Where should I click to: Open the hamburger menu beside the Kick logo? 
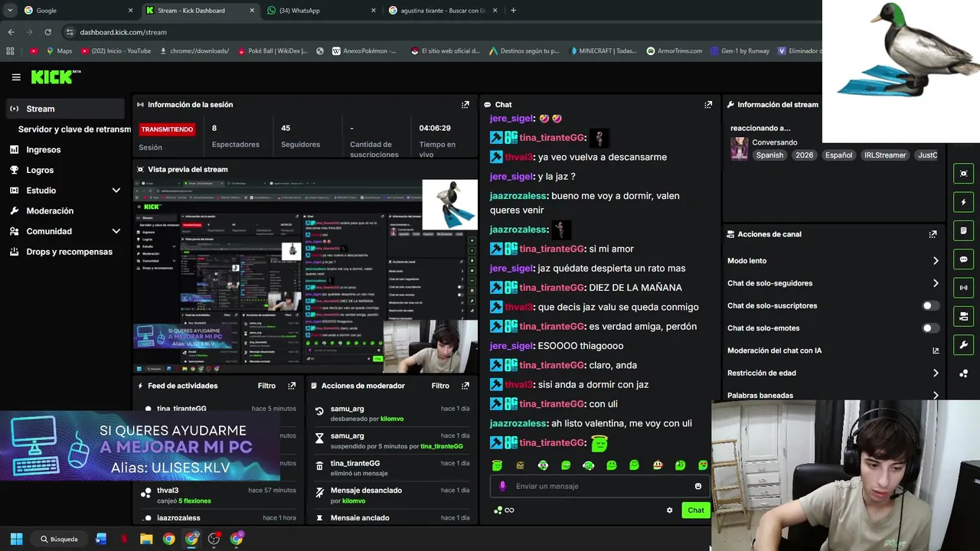pyautogui.click(x=16, y=77)
